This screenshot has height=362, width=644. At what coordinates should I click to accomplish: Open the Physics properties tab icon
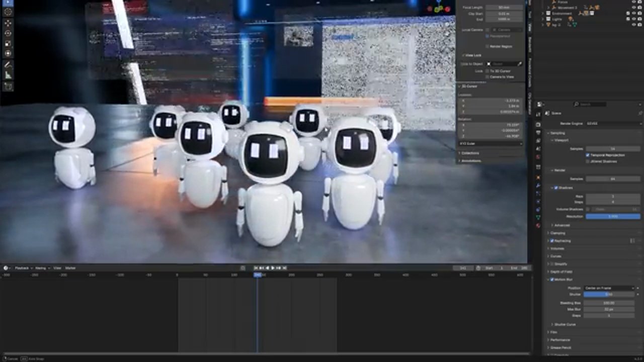point(538,202)
